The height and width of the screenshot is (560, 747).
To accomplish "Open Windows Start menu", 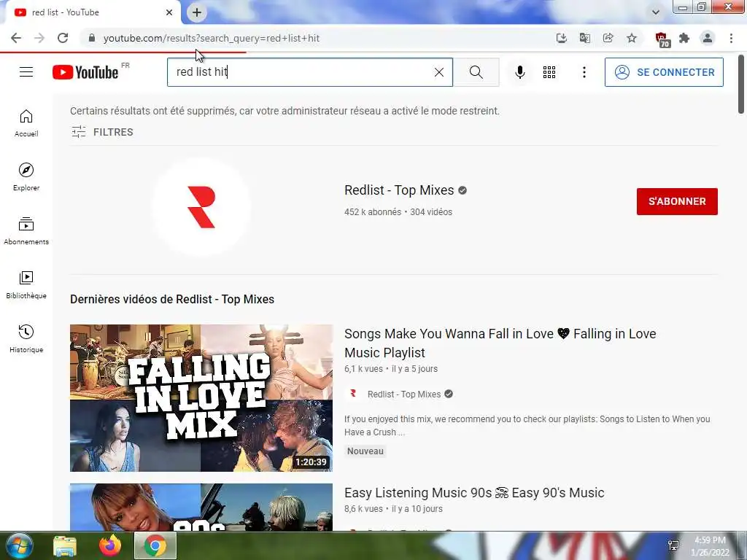I will pos(19,545).
